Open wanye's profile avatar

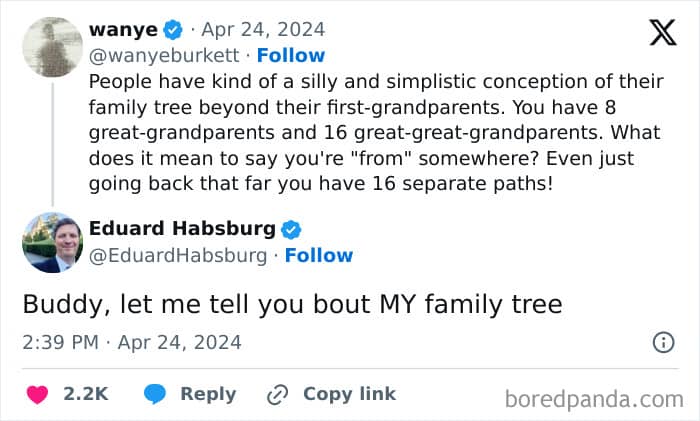pos(52,46)
